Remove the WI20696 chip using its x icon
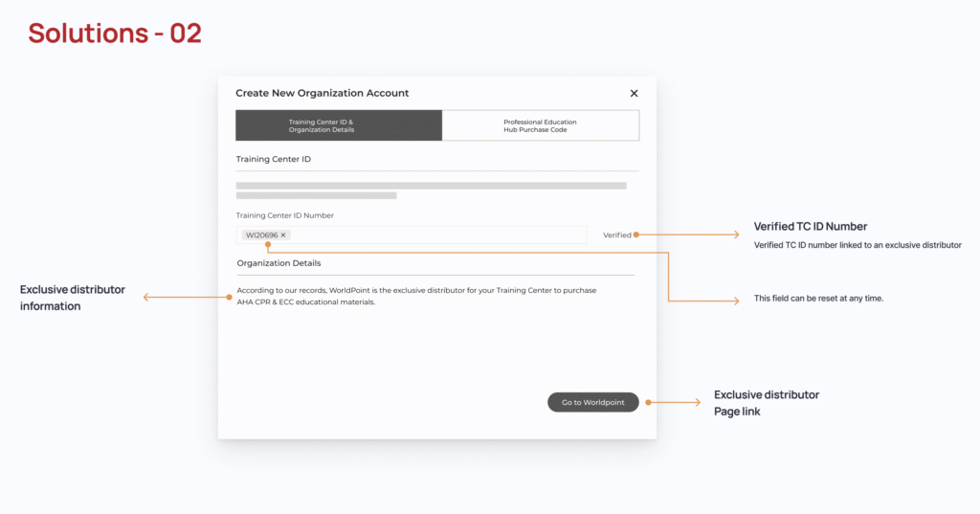The height and width of the screenshot is (514, 980). pos(283,235)
